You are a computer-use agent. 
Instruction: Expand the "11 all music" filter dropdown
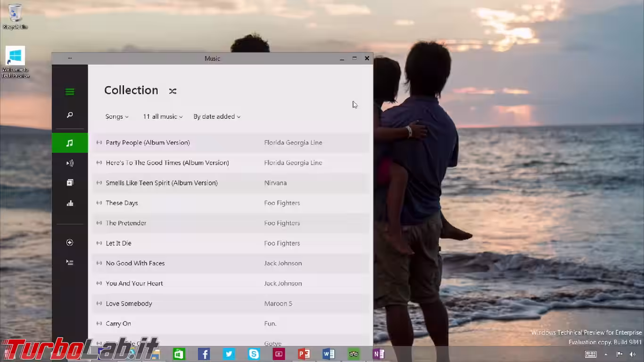tap(163, 116)
